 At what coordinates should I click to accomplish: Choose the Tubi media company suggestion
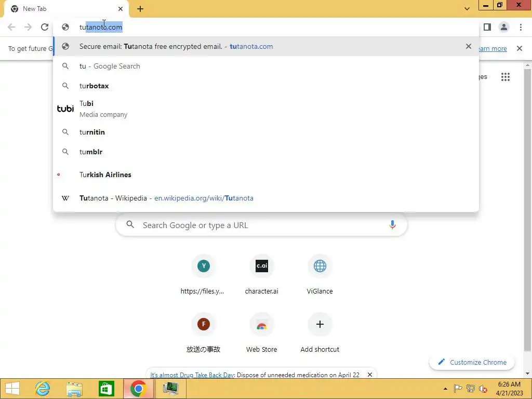pyautogui.click(x=266, y=109)
